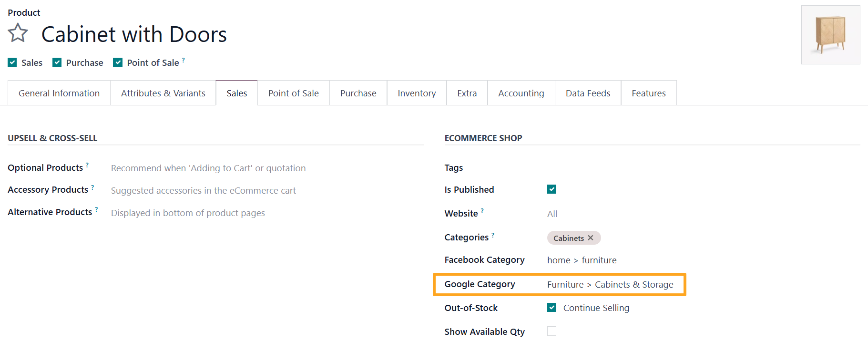Edit the product name Cabinet with Doors
Viewport: 868px width, 342px height.
(x=134, y=34)
